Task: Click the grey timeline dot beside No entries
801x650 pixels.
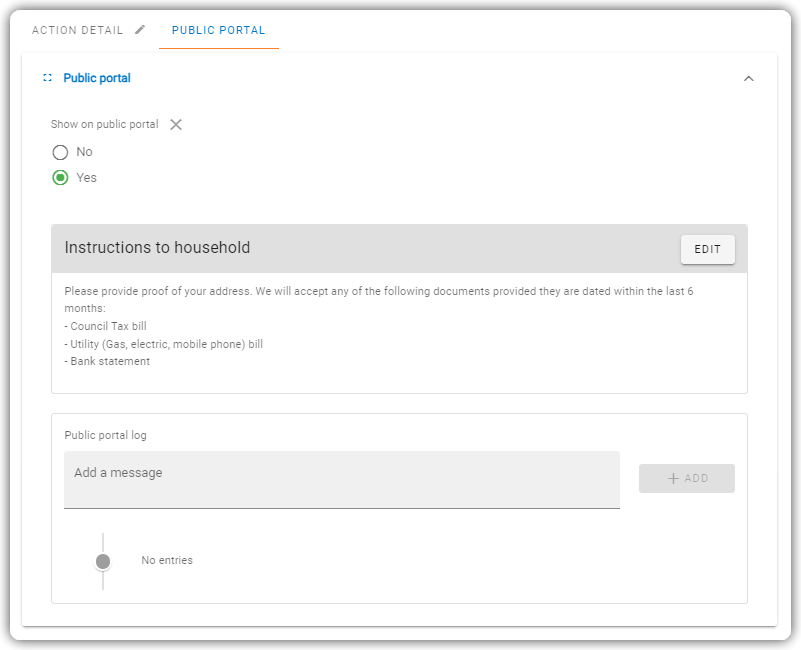Action: point(103,561)
